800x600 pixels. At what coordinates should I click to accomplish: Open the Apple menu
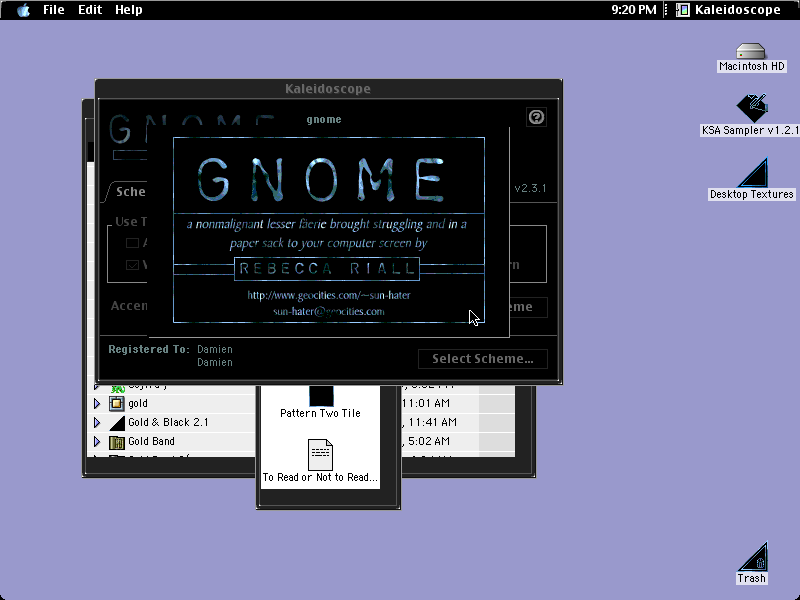[x=23, y=10]
